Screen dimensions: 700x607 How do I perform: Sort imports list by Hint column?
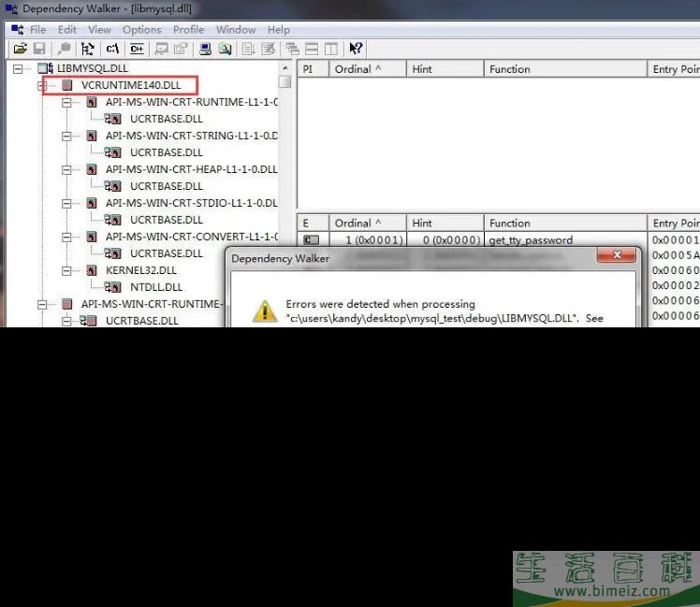pos(445,69)
